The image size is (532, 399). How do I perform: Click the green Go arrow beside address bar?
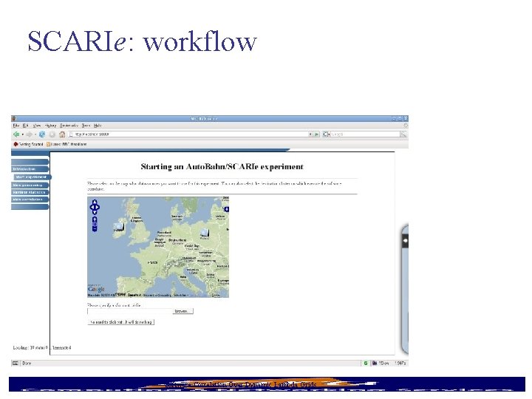[316, 134]
